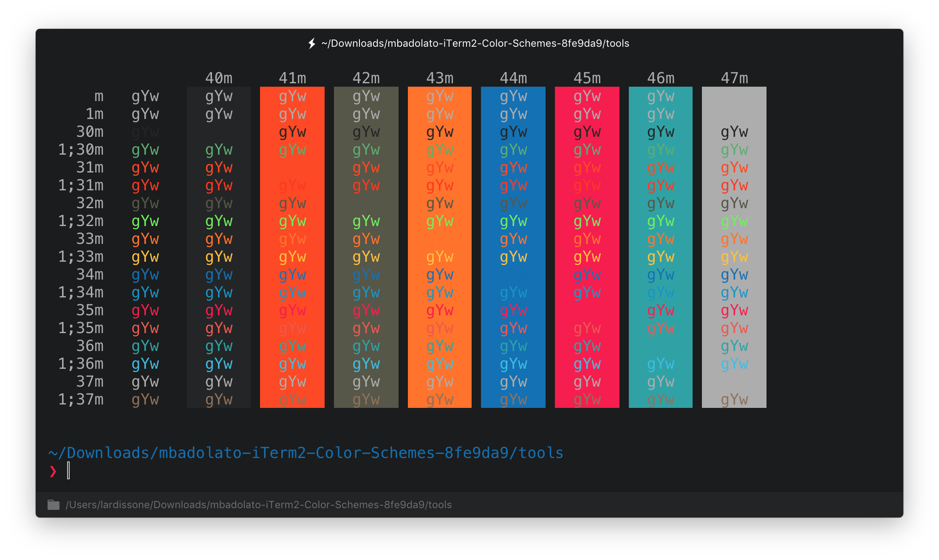
Task: Click the teal 46m background column
Action: pos(661,346)
